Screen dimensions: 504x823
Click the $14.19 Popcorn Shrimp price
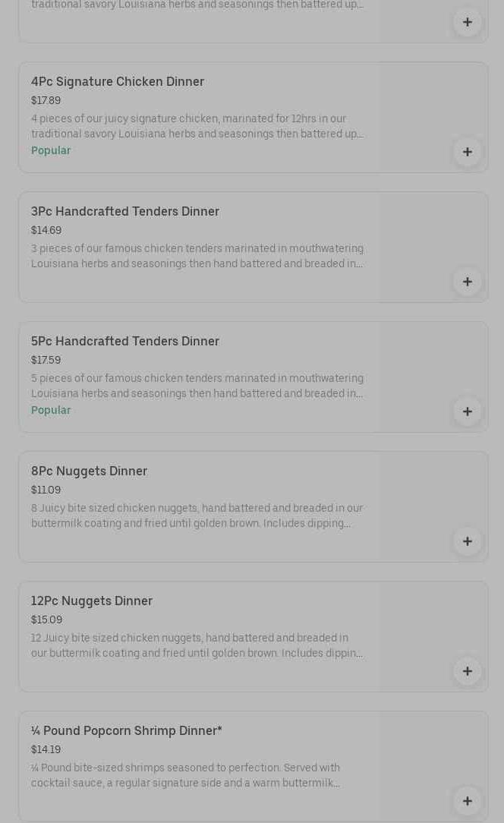pos(46,749)
